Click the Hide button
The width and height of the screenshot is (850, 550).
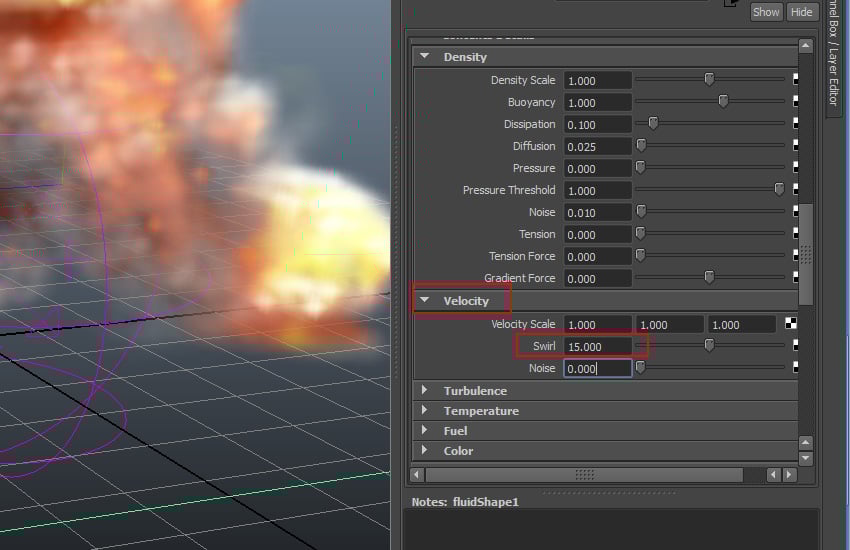pyautogui.click(x=801, y=12)
